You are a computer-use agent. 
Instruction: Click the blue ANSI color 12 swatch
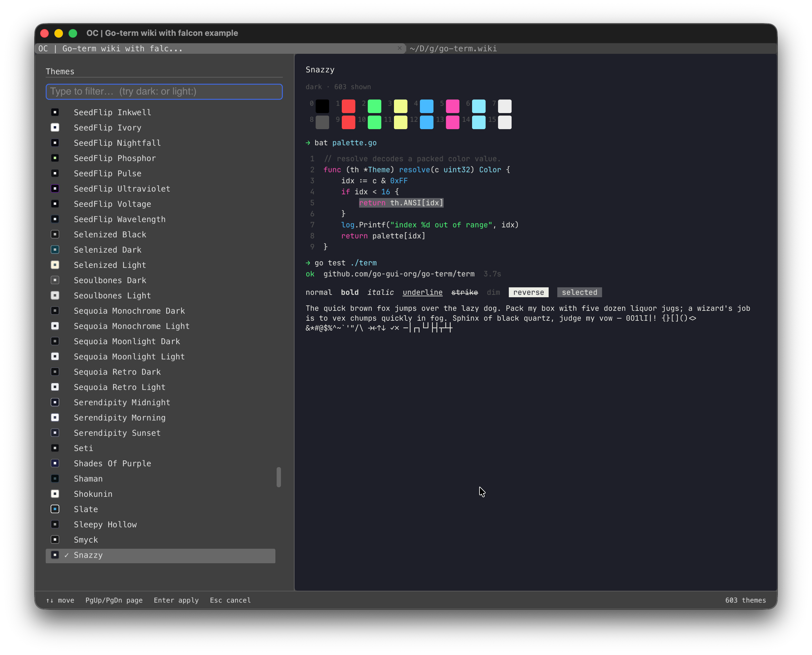pos(426,122)
